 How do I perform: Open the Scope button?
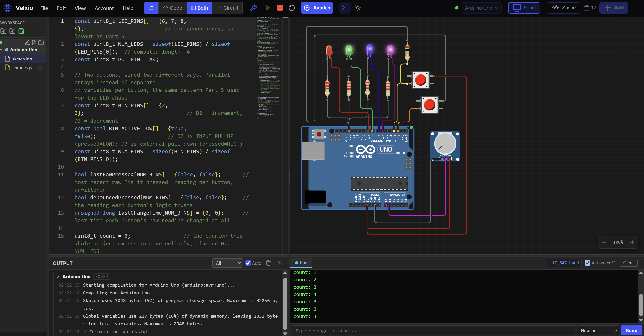click(x=563, y=8)
